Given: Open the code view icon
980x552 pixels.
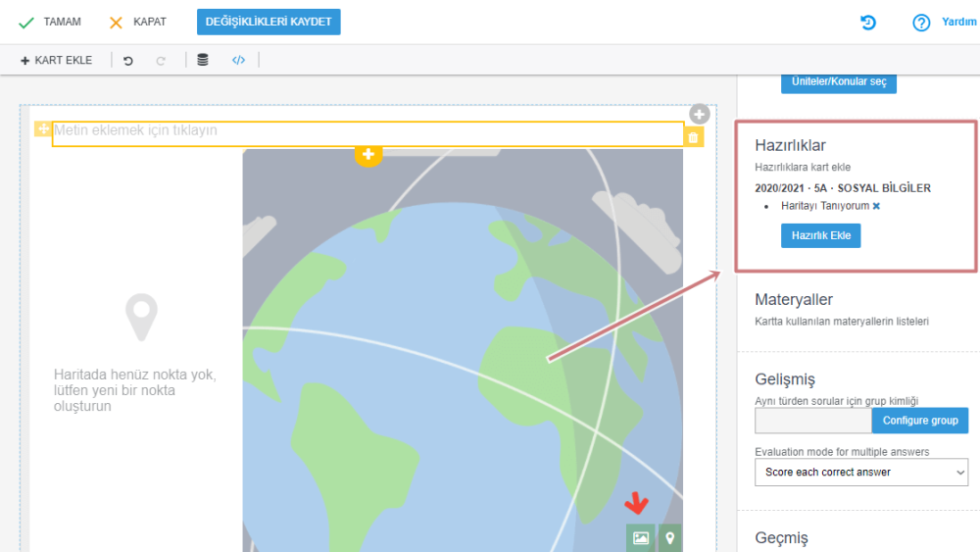Looking at the screenshot, I should click(238, 60).
